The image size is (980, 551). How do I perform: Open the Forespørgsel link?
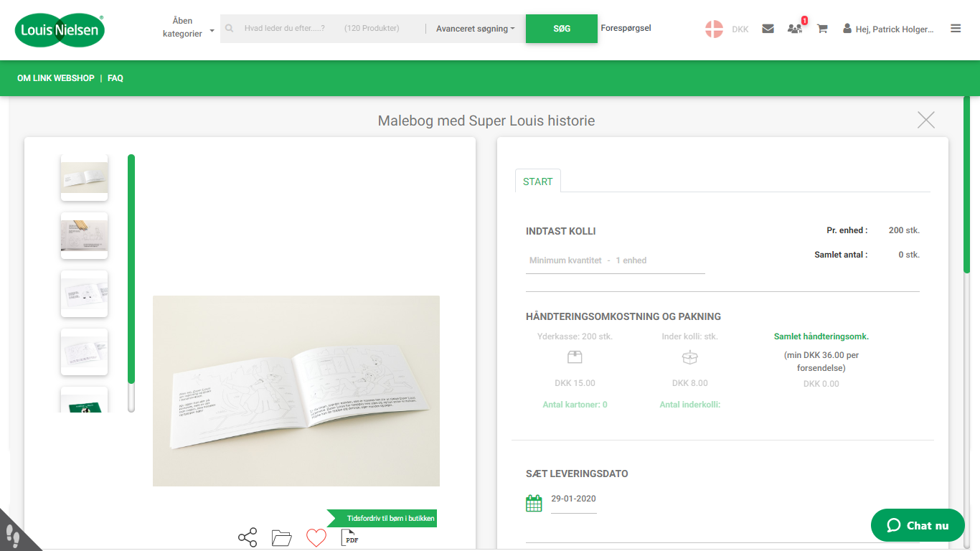pos(626,29)
